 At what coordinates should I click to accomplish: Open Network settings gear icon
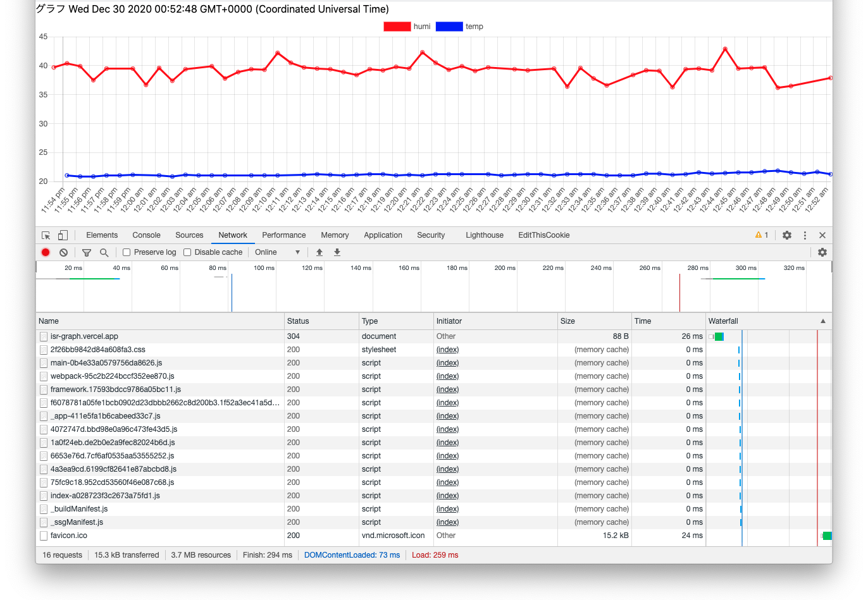(x=822, y=252)
